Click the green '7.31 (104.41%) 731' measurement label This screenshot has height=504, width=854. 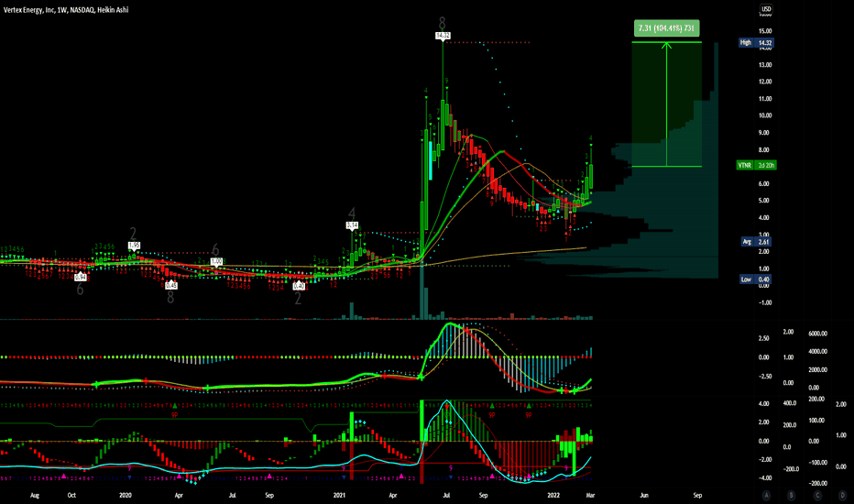point(667,28)
